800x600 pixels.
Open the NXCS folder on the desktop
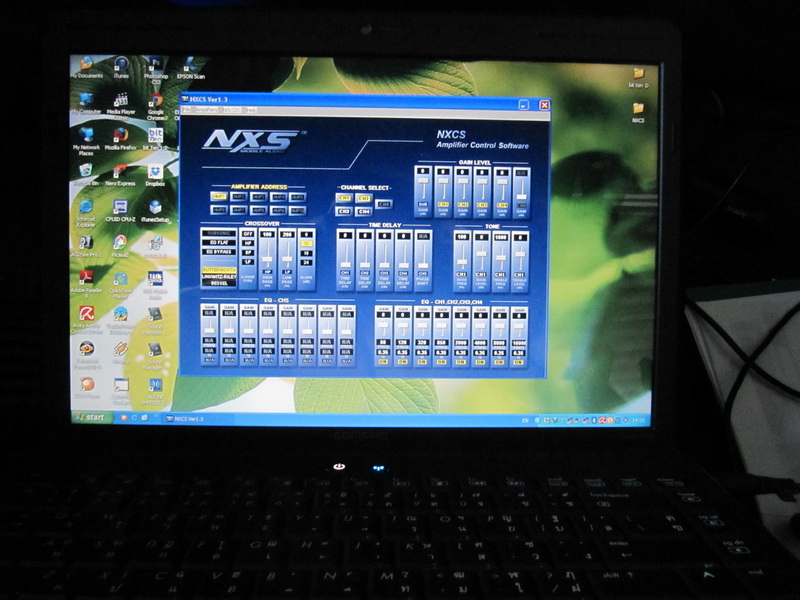tap(638, 113)
